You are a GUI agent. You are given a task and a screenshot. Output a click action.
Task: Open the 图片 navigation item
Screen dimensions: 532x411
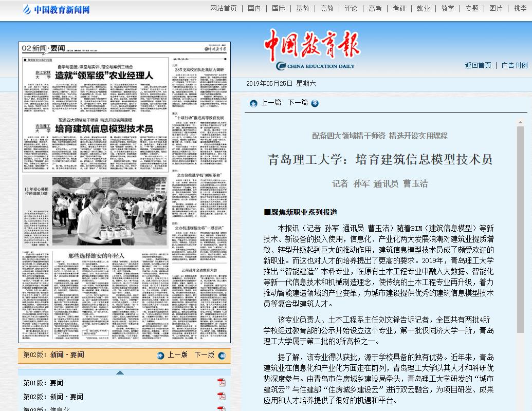[496, 8]
